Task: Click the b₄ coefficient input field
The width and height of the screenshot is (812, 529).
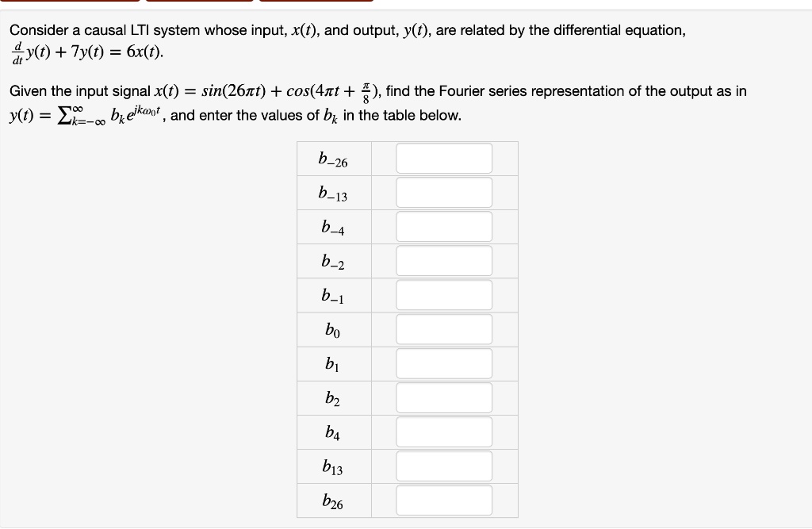Action: point(444,431)
